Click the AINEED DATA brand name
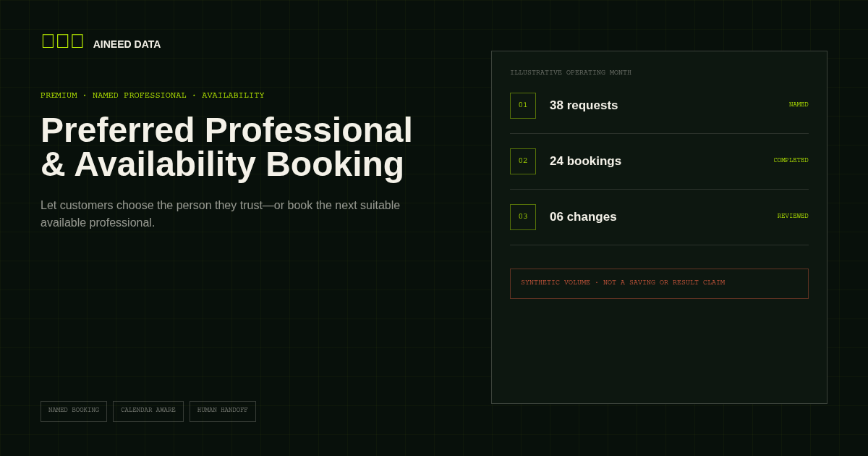 coord(127,44)
